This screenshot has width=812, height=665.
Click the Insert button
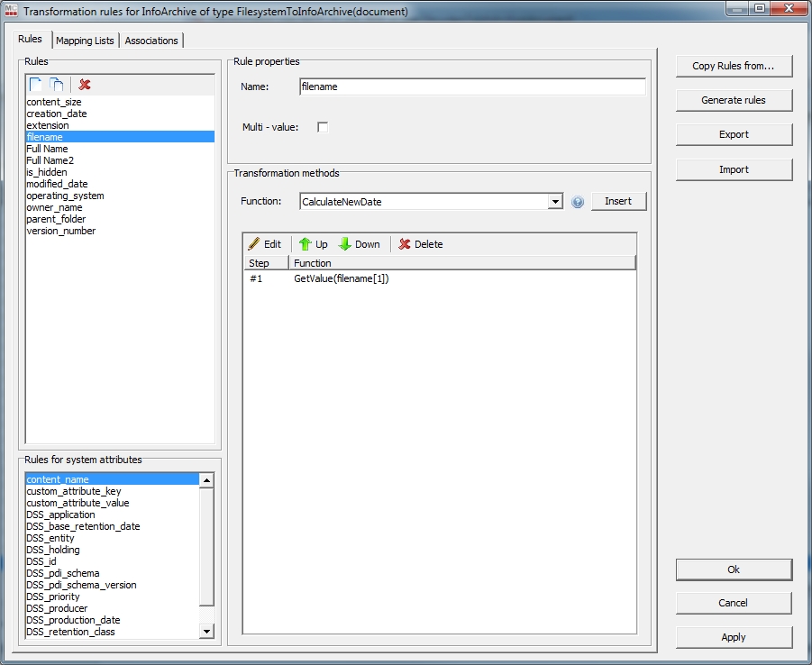pyautogui.click(x=618, y=201)
